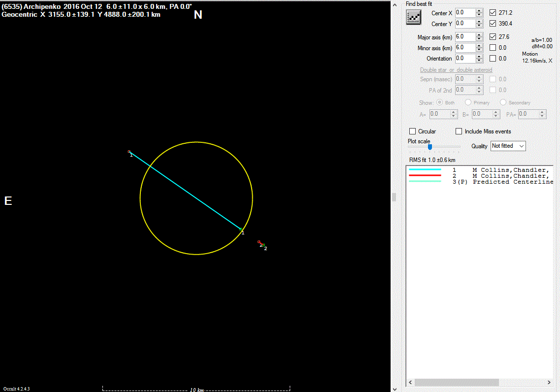Image resolution: width=560 pixels, height=392 pixels.
Task: Adjust the Plot scale slider handle
Action: [430, 147]
